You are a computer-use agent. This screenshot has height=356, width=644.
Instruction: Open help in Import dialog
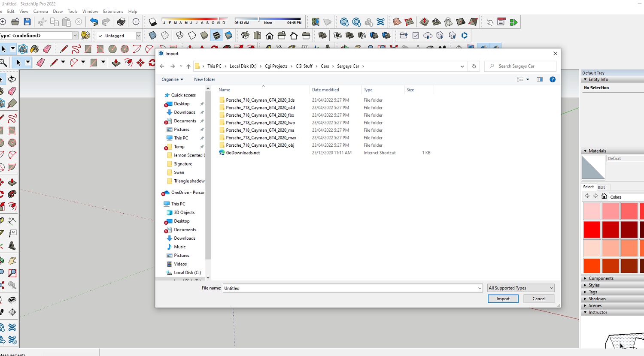point(553,79)
